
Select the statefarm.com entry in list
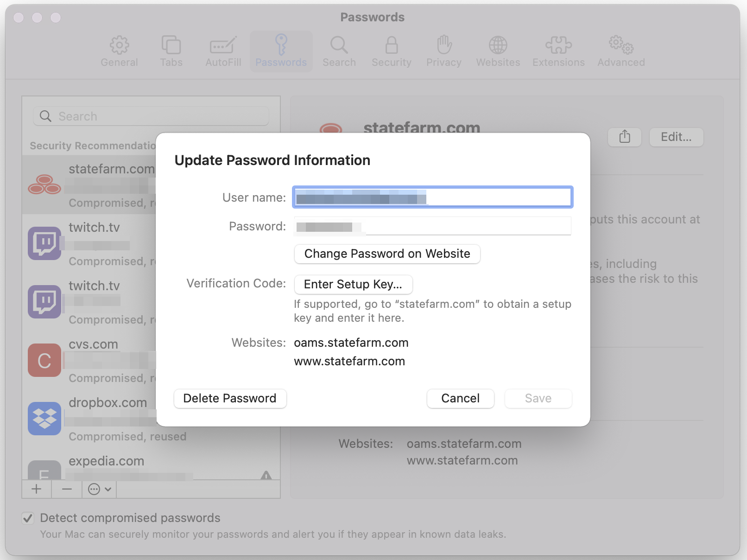point(89,185)
